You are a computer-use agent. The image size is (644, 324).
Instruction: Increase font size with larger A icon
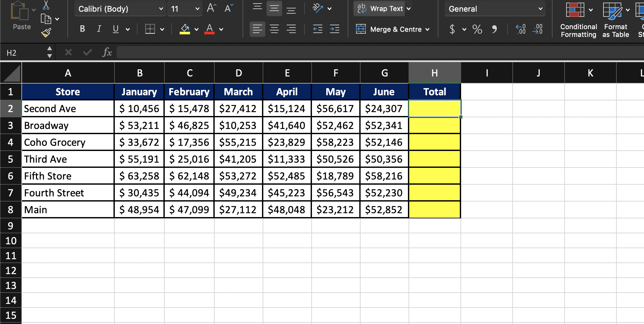(x=211, y=8)
